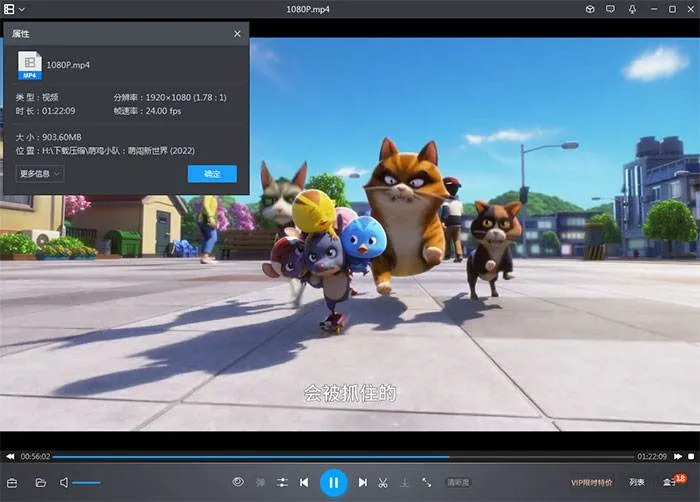Skip to next video
700x502 pixels.
pos(362,482)
